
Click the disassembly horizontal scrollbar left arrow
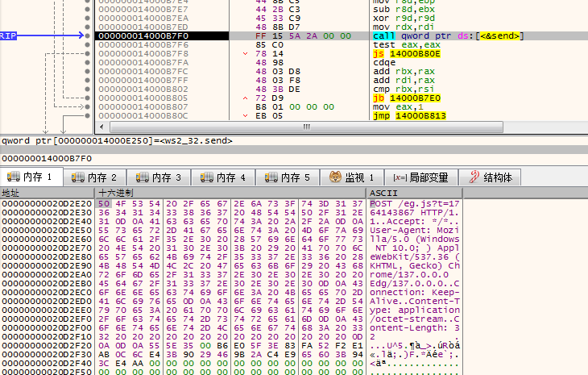[101, 127]
